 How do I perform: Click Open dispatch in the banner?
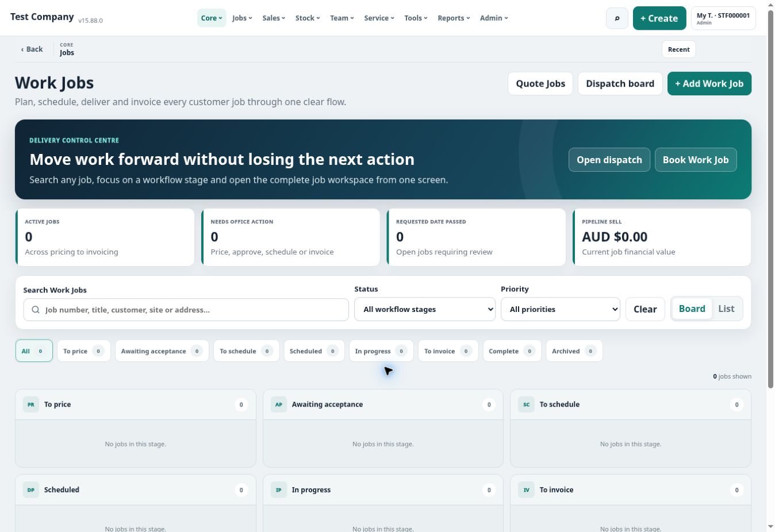tap(609, 160)
